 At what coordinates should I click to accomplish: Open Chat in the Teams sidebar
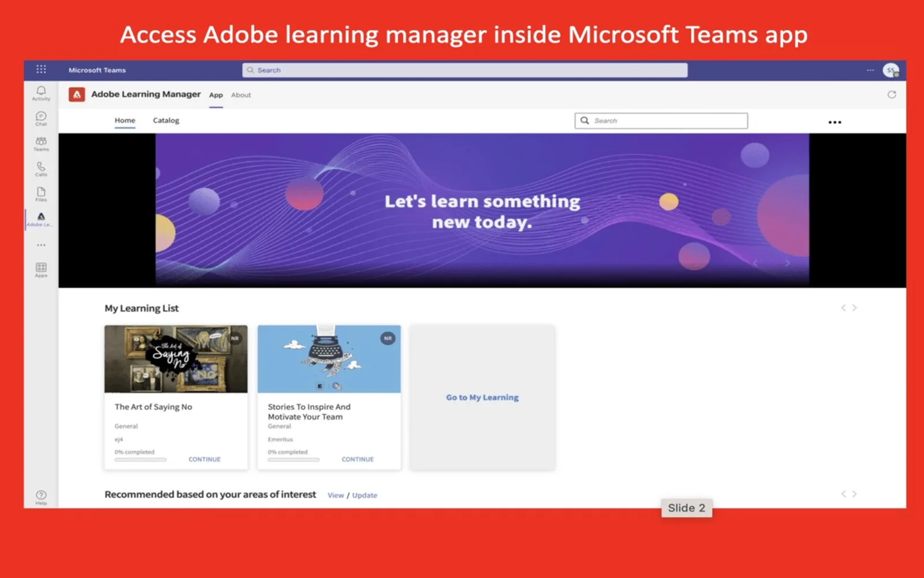(x=41, y=118)
